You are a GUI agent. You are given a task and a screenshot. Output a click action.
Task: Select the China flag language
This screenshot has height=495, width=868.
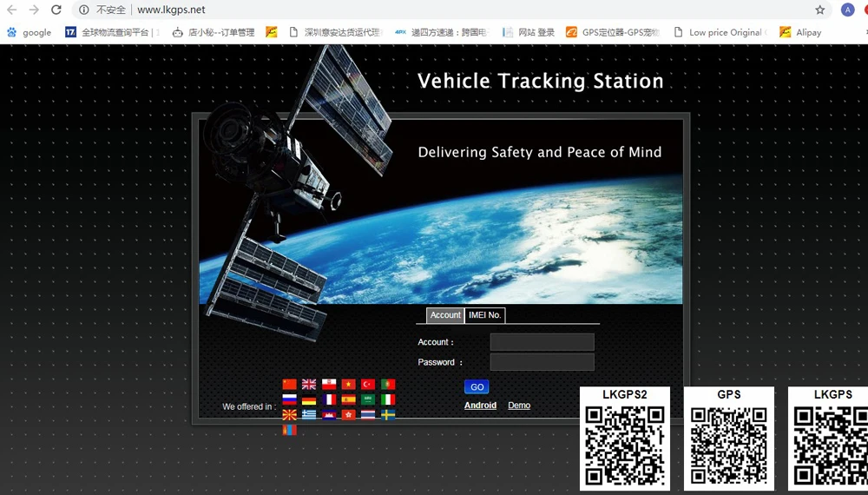tap(290, 384)
